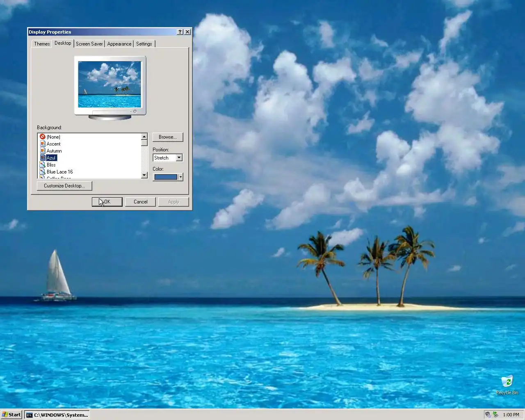525x420 pixels.
Task: Select "Ascent" in the Background list
Action: [53, 144]
